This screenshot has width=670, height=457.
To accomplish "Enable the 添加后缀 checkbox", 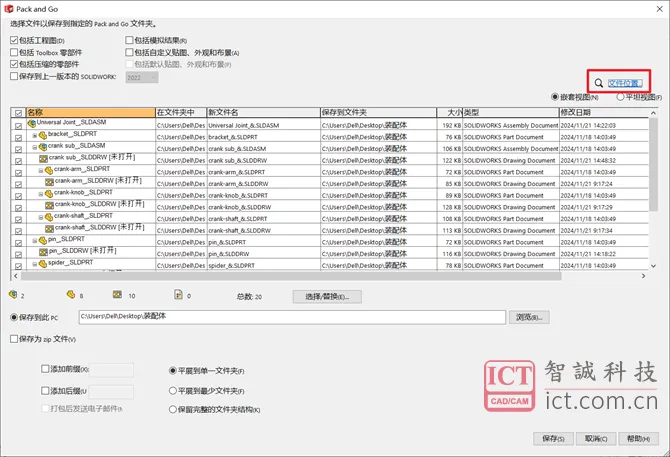I will click(45, 390).
